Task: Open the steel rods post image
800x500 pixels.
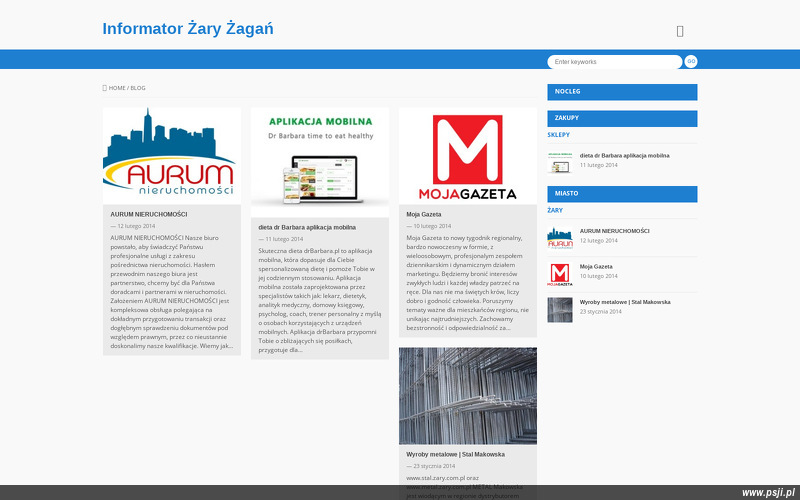Action: [467, 396]
